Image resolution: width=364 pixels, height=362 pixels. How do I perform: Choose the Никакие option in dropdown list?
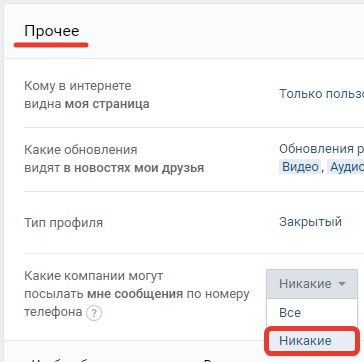click(312, 341)
